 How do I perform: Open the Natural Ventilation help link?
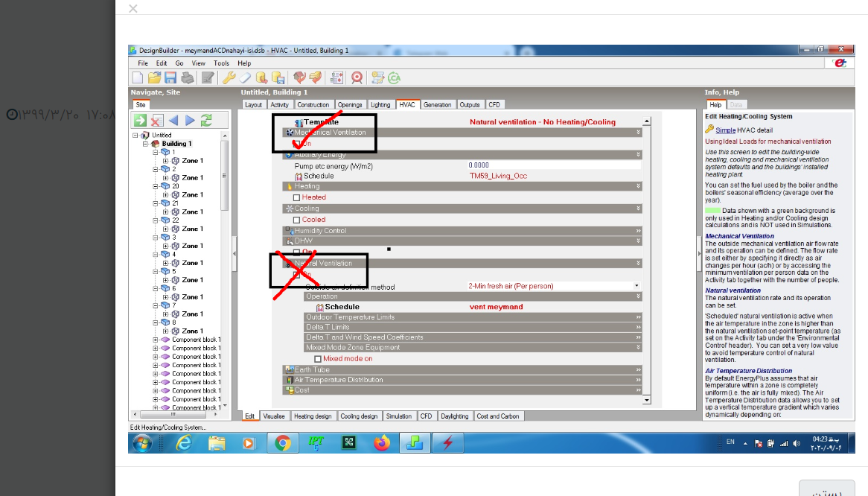click(x=733, y=290)
